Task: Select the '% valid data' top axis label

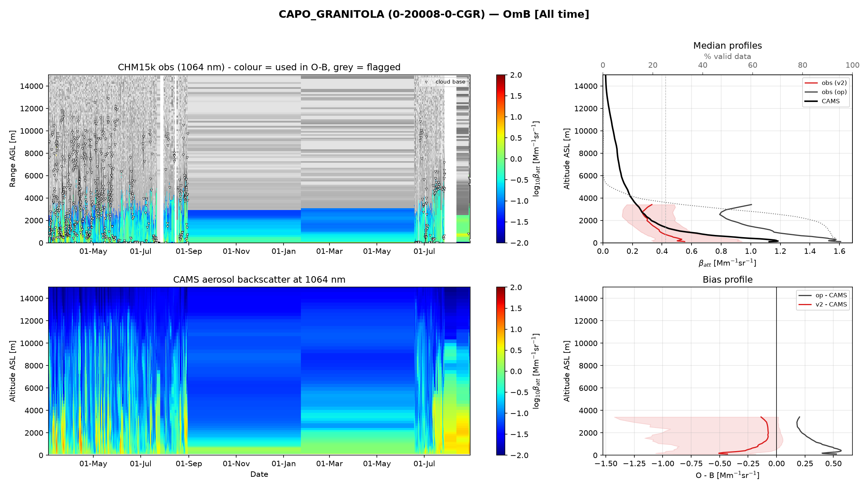Action: [727, 56]
